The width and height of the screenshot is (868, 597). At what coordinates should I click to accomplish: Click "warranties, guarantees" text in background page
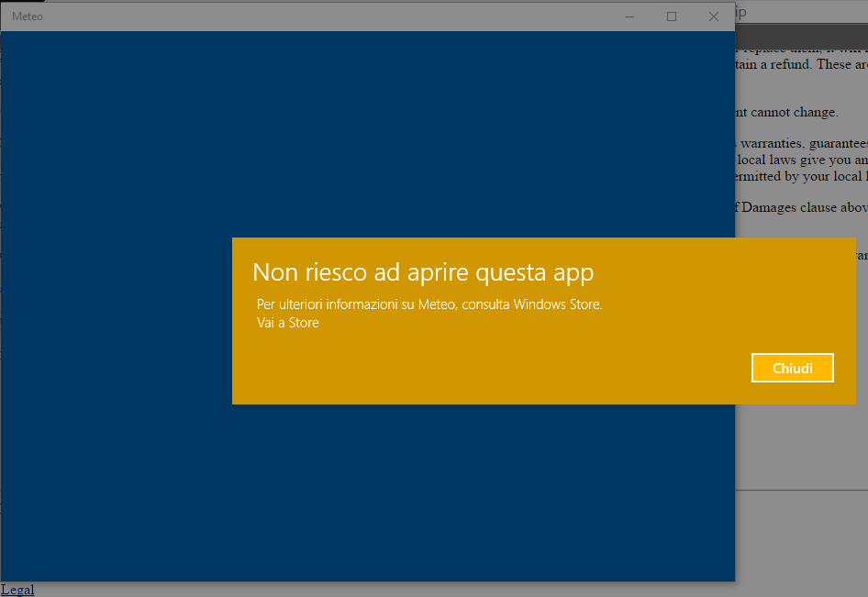805,144
